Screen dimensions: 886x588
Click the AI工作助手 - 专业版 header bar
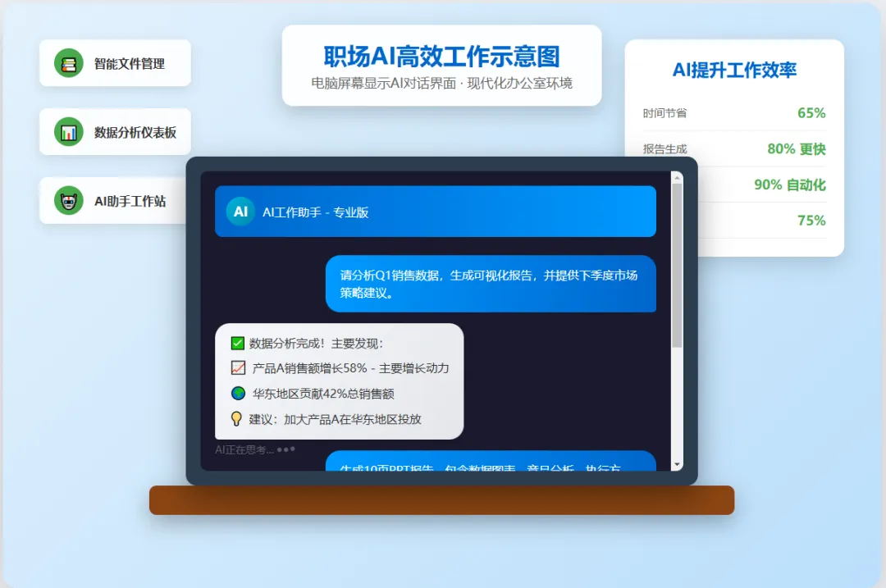436,212
